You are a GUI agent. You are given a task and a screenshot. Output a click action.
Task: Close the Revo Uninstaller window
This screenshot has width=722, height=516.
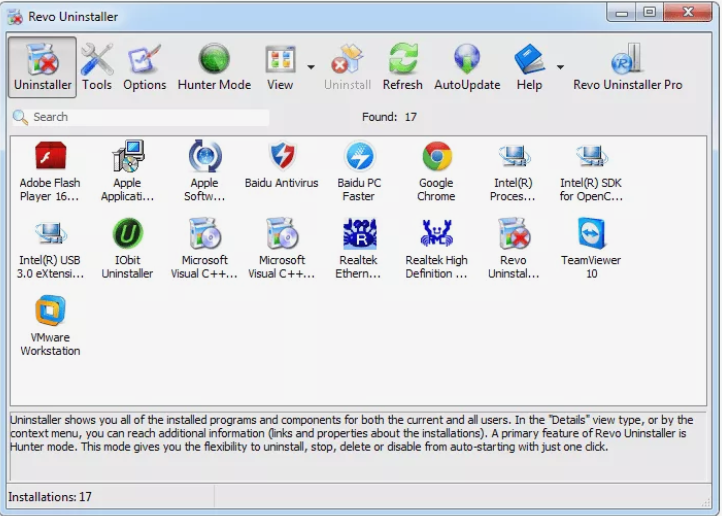pos(688,12)
